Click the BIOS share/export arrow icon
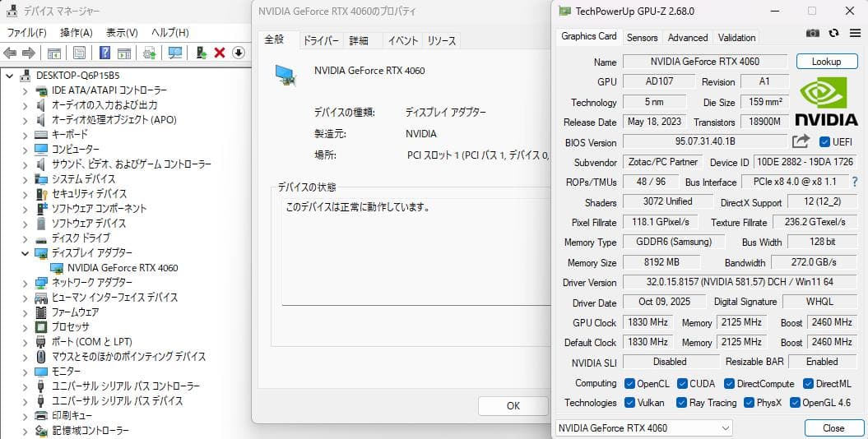This screenshot has width=868, height=439. (x=801, y=141)
